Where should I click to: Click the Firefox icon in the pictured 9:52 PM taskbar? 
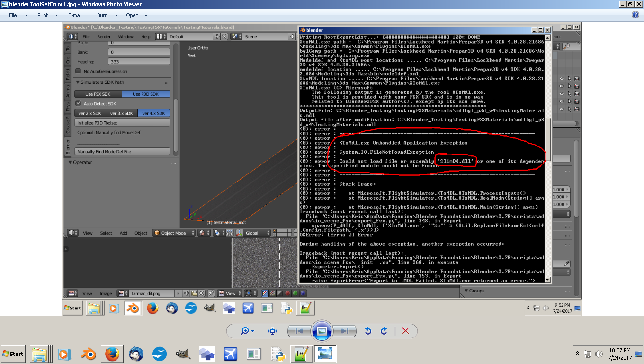coord(152,308)
